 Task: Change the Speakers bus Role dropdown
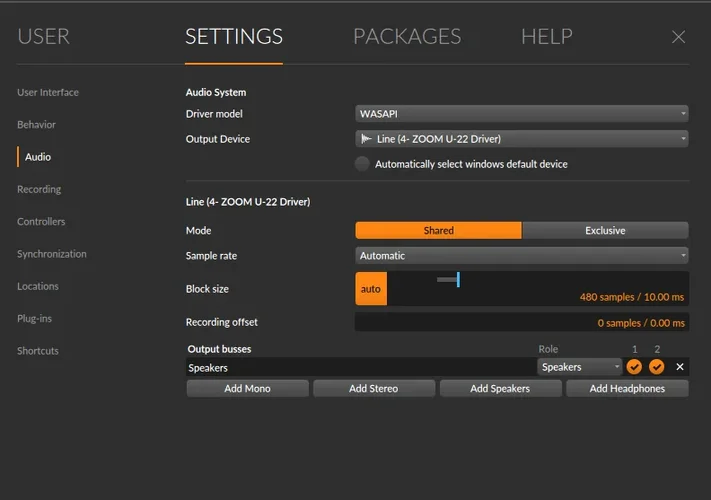(x=579, y=367)
